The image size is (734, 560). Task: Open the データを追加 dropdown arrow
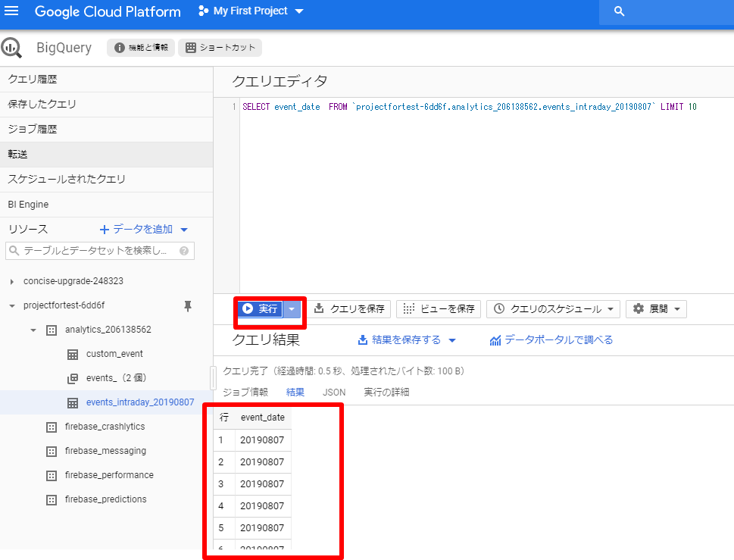click(x=184, y=230)
